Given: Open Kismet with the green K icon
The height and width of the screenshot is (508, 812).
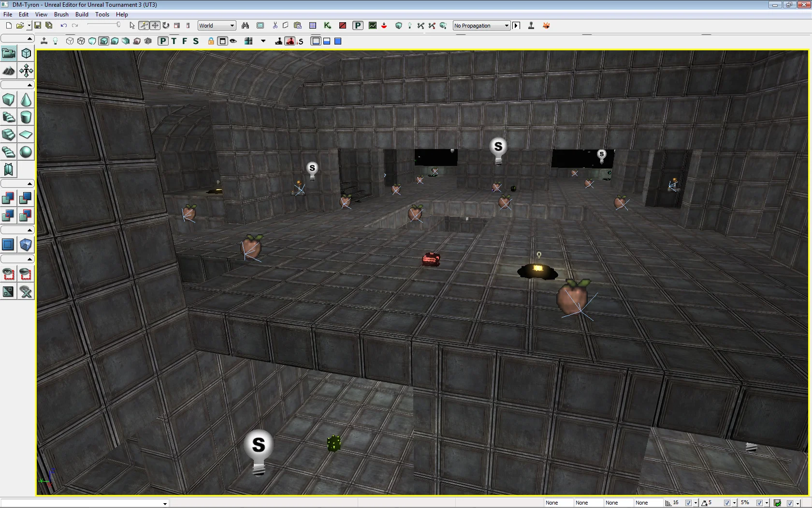Looking at the screenshot, I should pyautogui.click(x=327, y=26).
